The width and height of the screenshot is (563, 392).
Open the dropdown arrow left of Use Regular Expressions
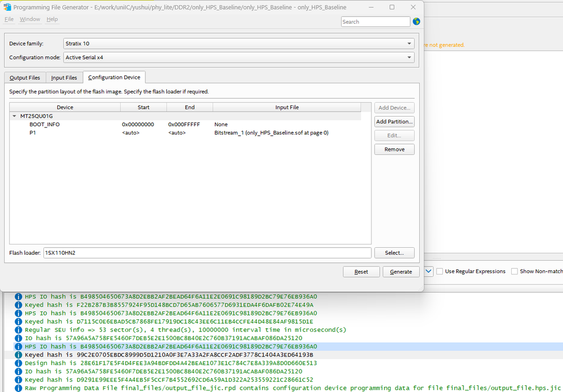[x=428, y=271]
